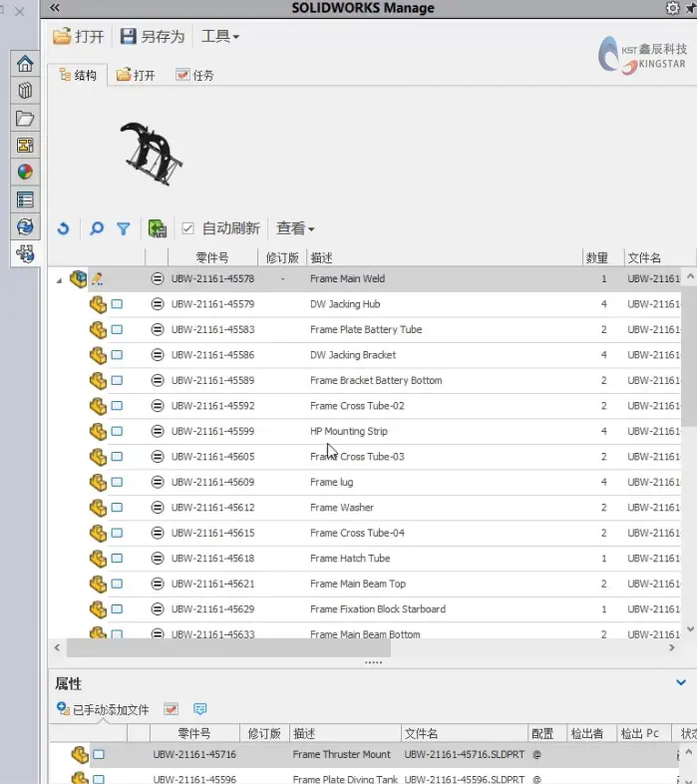Viewport: 697px width, 784px height.
Task: Click the five-dot panel splitter handle
Action: (373, 662)
